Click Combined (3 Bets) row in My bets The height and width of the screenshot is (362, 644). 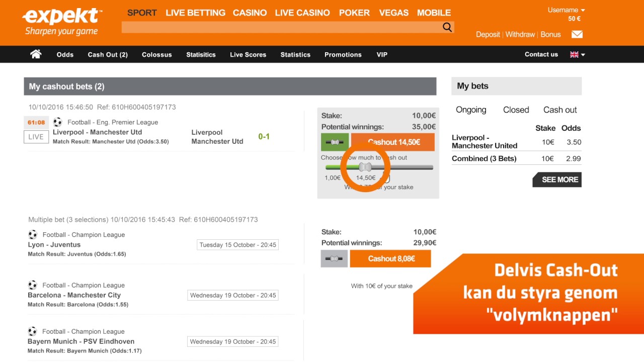click(x=516, y=158)
